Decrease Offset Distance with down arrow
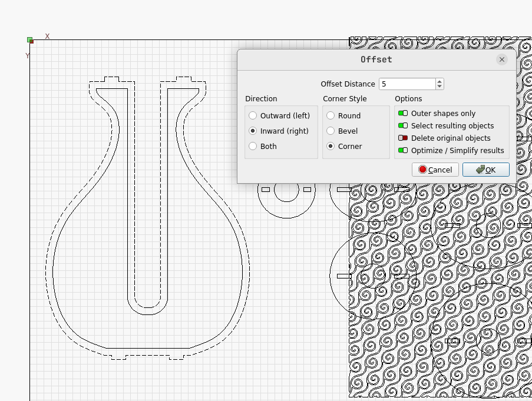Viewport: 532px width, 401px height. click(x=440, y=87)
